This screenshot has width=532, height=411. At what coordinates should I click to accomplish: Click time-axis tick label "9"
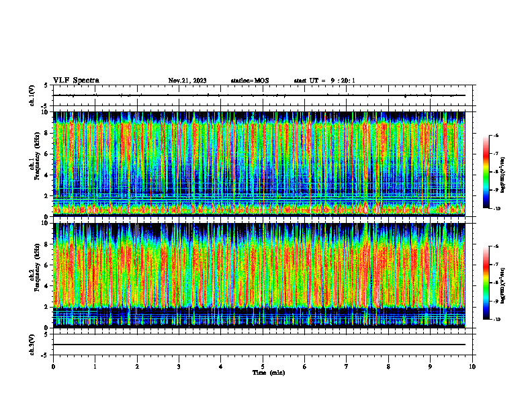[x=430, y=367]
